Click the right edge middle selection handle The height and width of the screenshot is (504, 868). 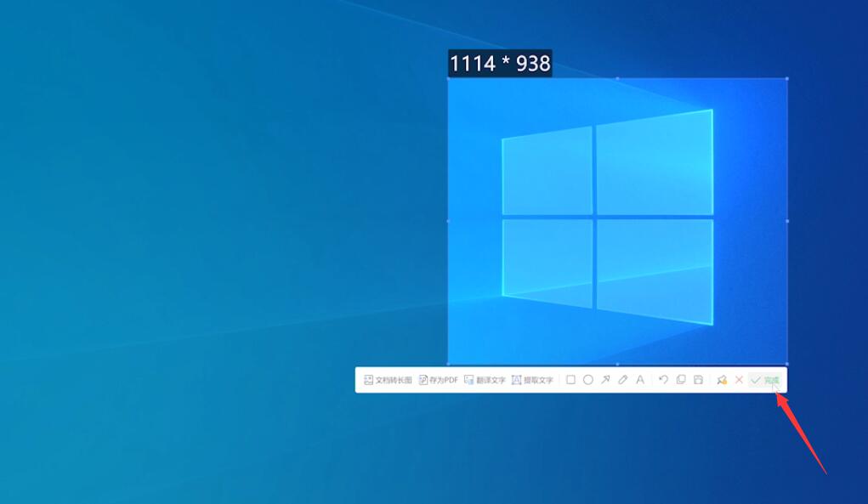pyautogui.click(x=787, y=221)
